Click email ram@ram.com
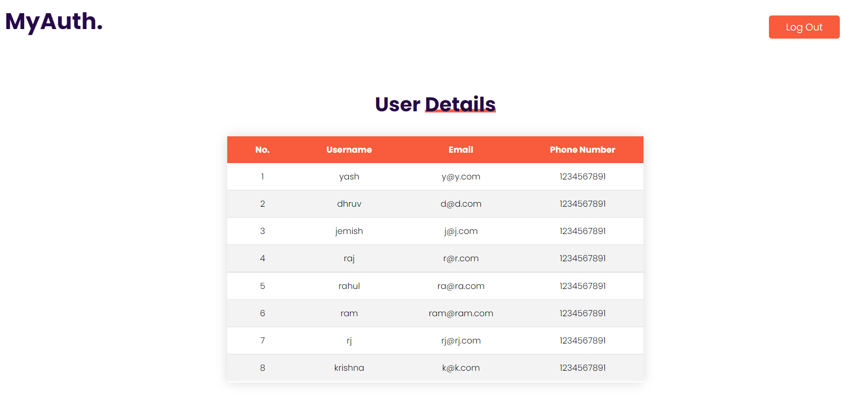Viewport: 868px width, 403px height. click(x=461, y=313)
